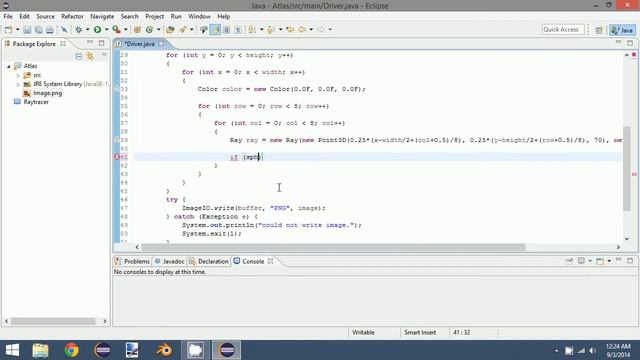
Task: Open File Explorer from the taskbar
Action: coord(40,350)
